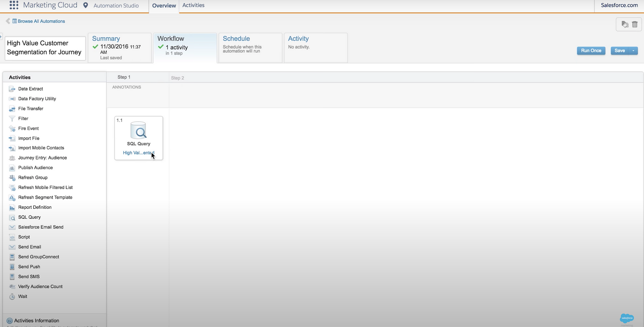Select the Publish Audience icon
Image resolution: width=644 pixels, height=327 pixels.
tap(12, 168)
